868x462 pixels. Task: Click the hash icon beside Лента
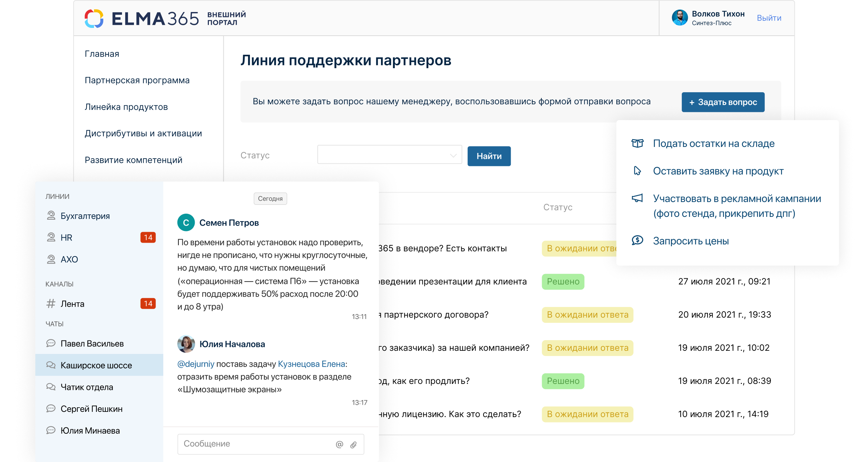click(x=51, y=304)
